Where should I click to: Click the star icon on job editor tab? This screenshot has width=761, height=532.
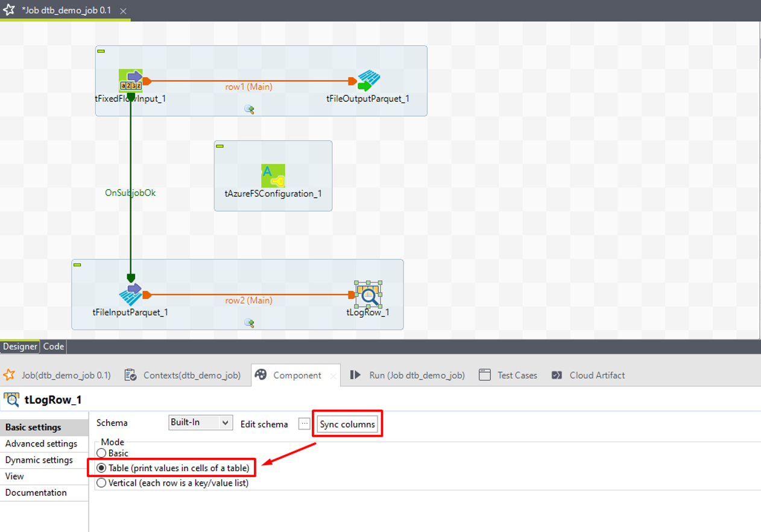[9, 10]
